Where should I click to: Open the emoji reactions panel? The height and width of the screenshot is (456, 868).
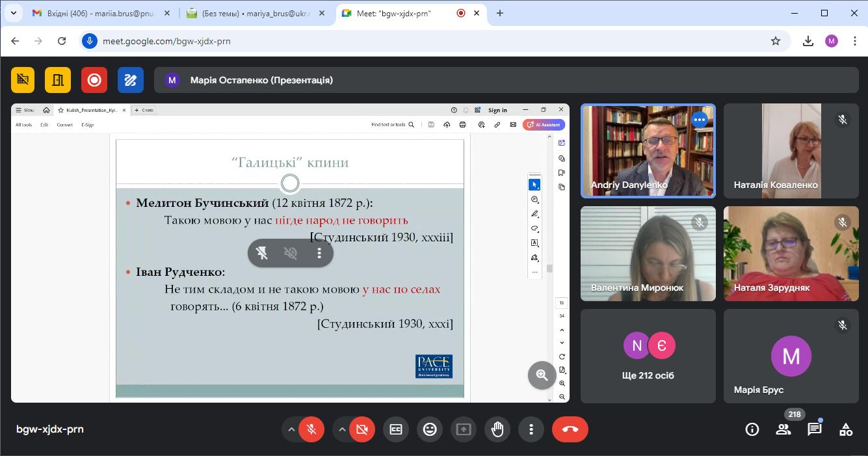coord(430,429)
